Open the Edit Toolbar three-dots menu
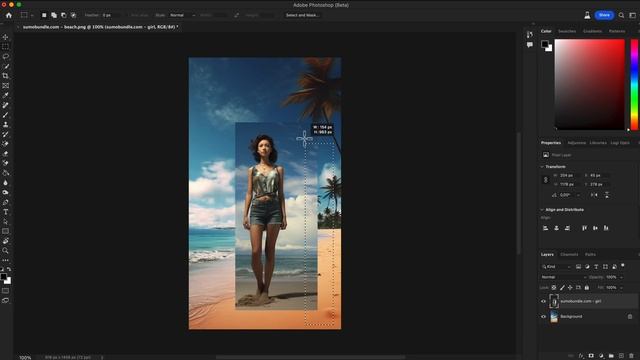The image size is (640, 360). click(x=5, y=260)
